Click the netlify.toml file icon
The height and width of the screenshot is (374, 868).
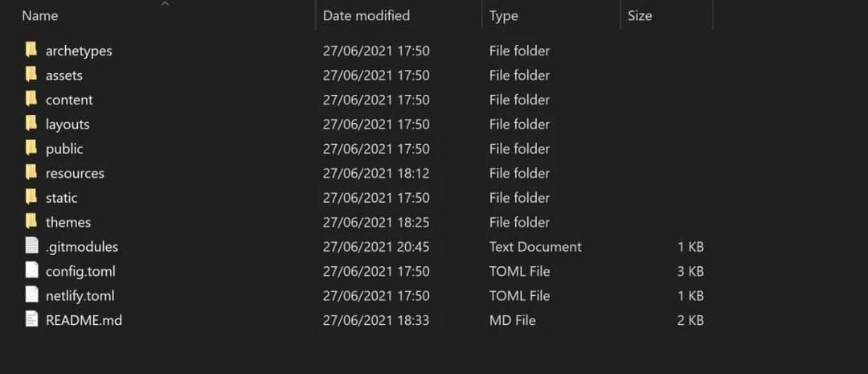(31, 295)
